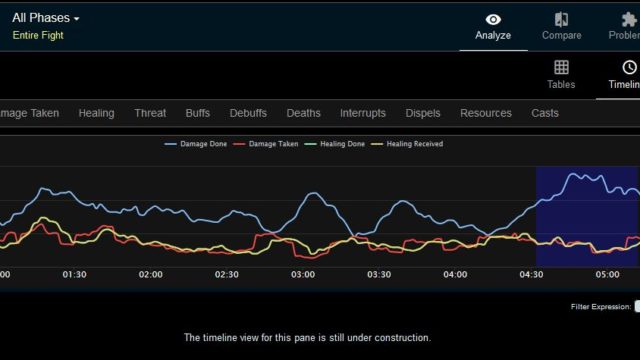
Task: Click the 04:30 time axis label
Action: (531, 275)
